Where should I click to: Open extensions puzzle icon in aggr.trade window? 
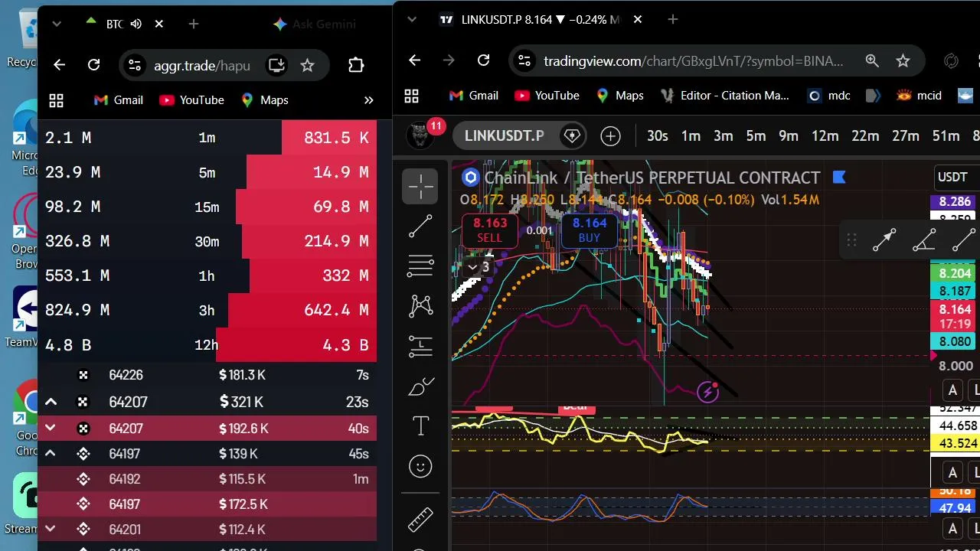point(356,65)
